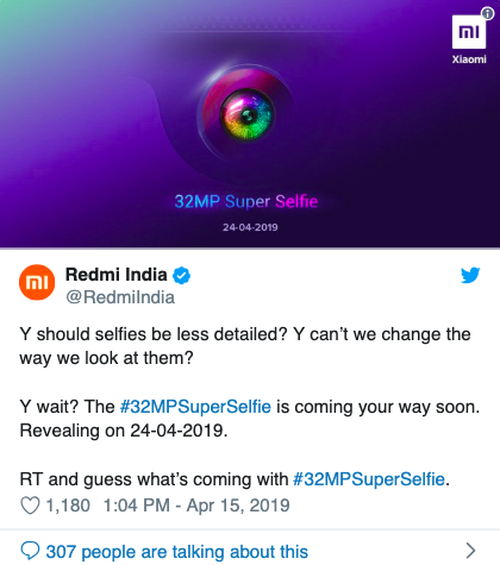500x565 pixels.
Task: Click the speech bubble reply icon
Action: [x=30, y=550]
